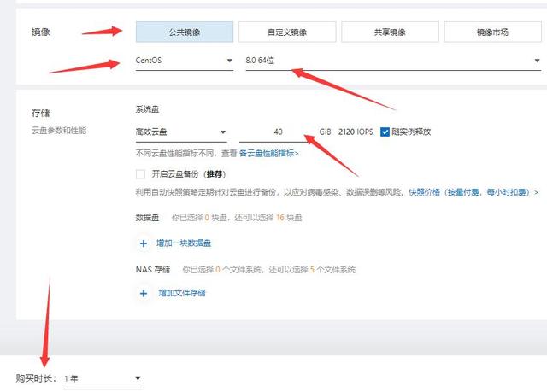Select the 公共镜像 tab
The image size is (547, 392).
(184, 32)
